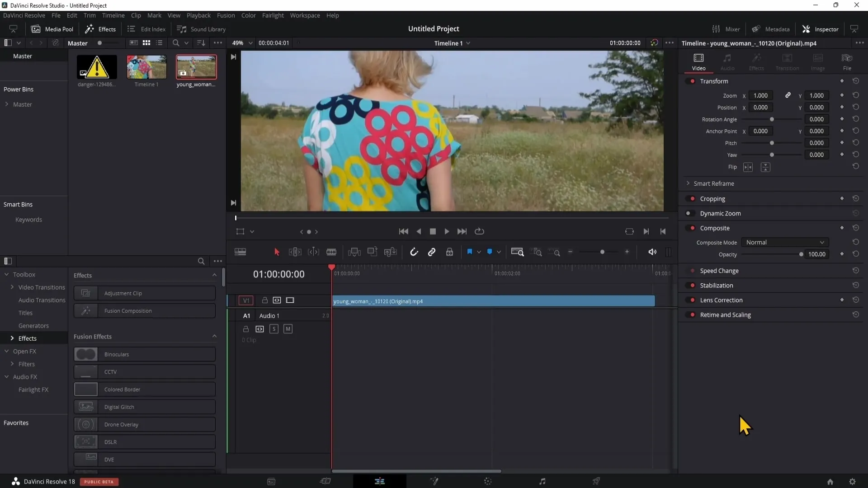This screenshot has width=868, height=488.
Task: Click the Playback menu in menu bar
Action: pyautogui.click(x=198, y=15)
